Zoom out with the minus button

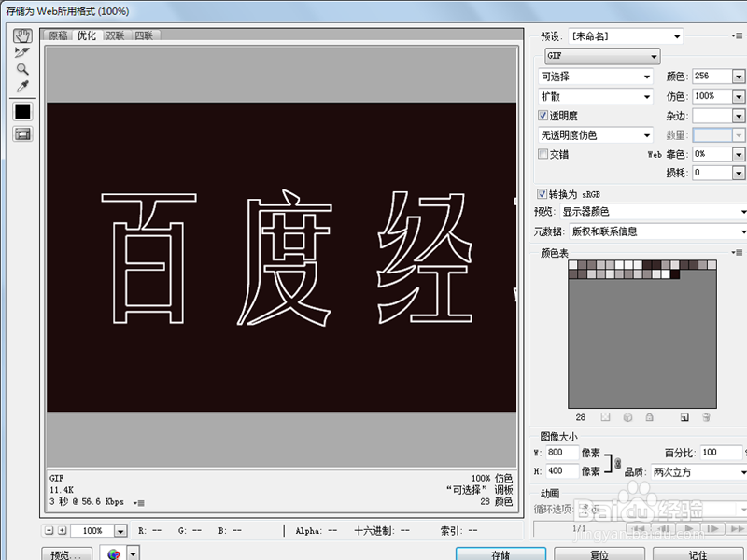(49, 530)
